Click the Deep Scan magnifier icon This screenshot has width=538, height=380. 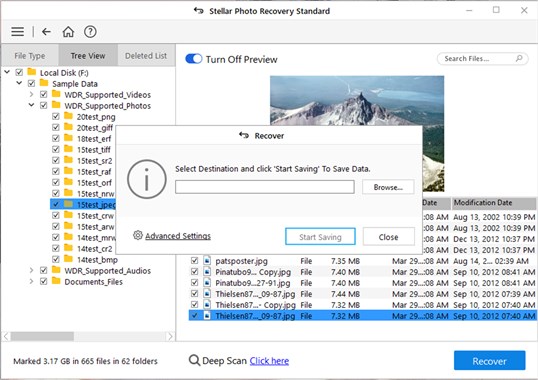click(x=194, y=360)
